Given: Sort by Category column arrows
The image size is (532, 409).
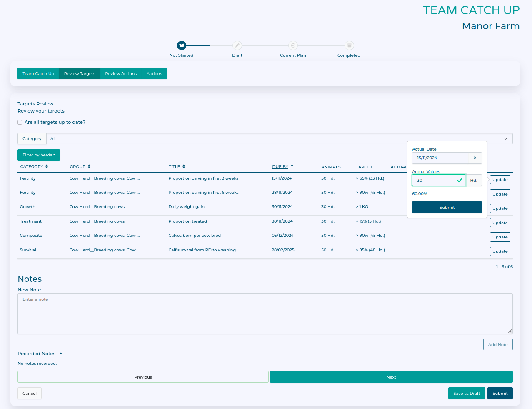Looking at the screenshot, I should (47, 167).
